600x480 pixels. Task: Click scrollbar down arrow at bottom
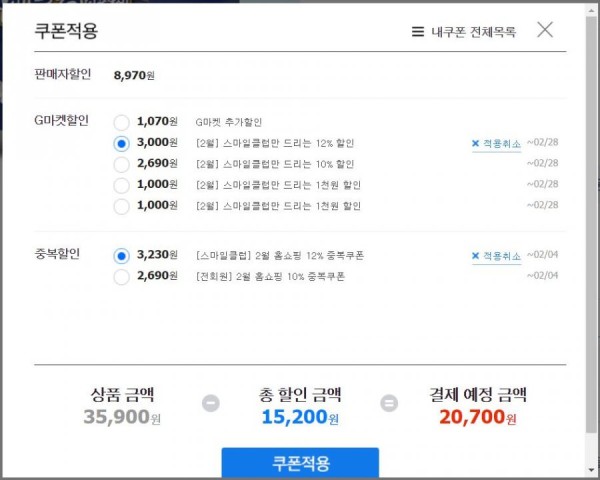tap(591, 470)
